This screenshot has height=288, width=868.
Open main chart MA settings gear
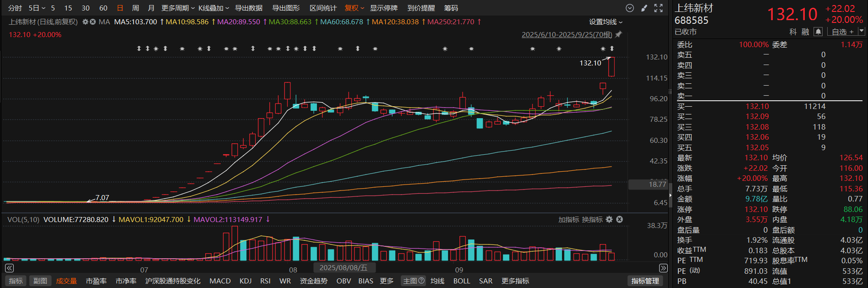click(x=85, y=22)
